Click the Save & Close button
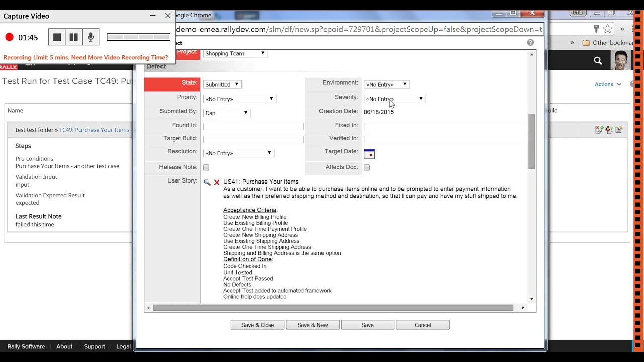644x362 pixels. pos(258,325)
